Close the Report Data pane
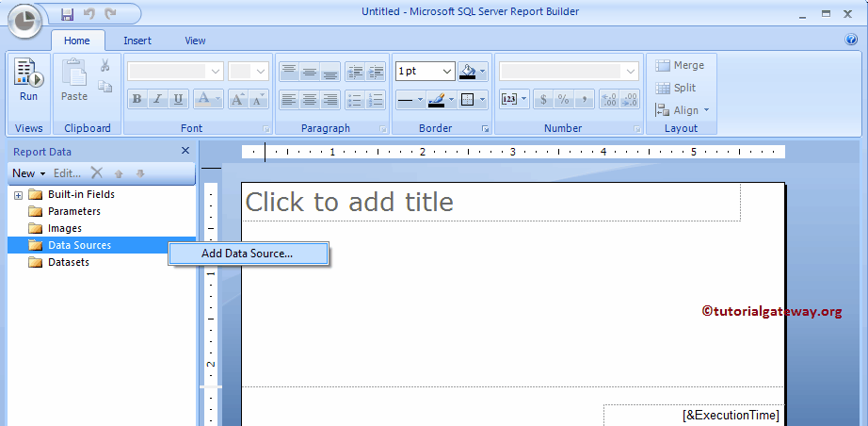868x426 pixels. pos(185,151)
